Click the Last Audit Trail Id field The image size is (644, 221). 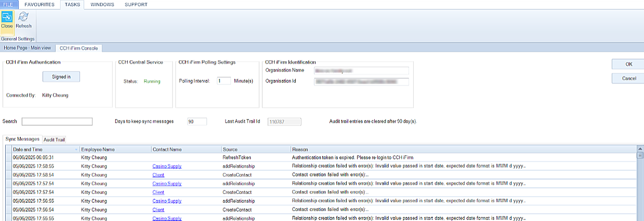284,121
